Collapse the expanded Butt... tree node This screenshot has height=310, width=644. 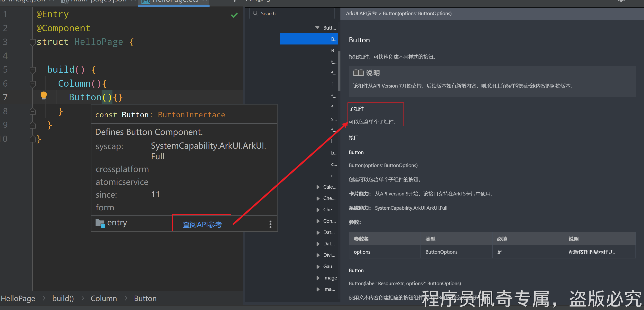pos(317,27)
